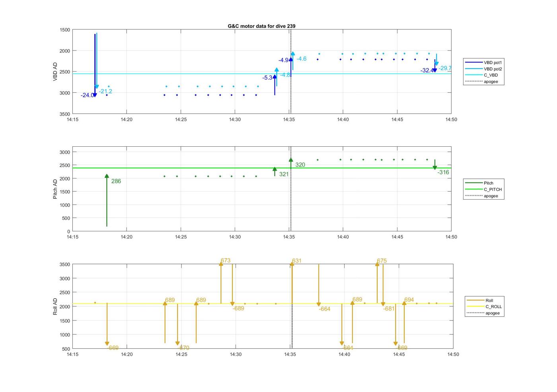Image resolution: width=557 pixels, height=392 pixels.
Task: Click the "-689" roll data label
Action: (x=238, y=309)
